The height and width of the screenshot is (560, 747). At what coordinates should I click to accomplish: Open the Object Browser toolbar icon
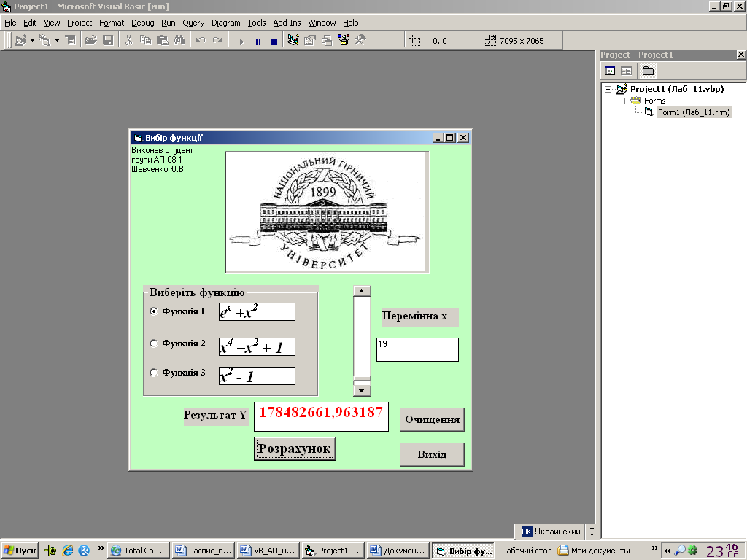(x=344, y=41)
